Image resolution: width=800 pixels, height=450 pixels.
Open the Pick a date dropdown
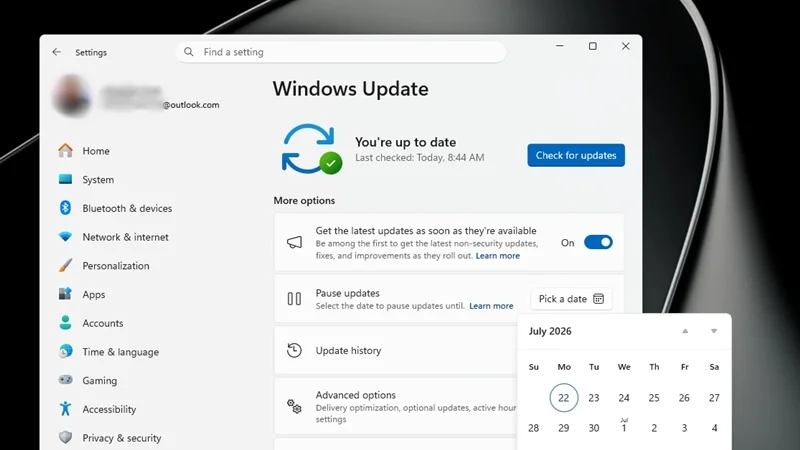(x=571, y=299)
